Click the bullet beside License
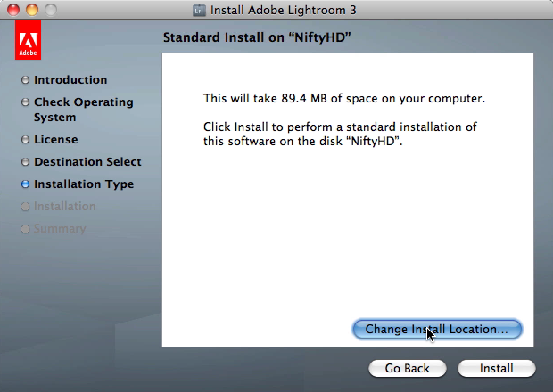Viewport: 553px width, 392px height. (25, 140)
